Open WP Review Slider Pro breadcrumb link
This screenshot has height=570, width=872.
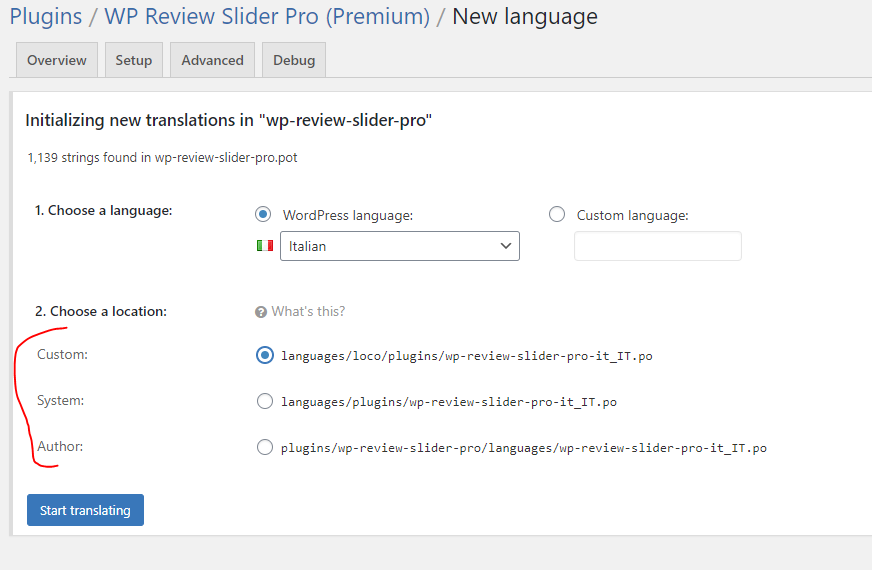click(267, 17)
